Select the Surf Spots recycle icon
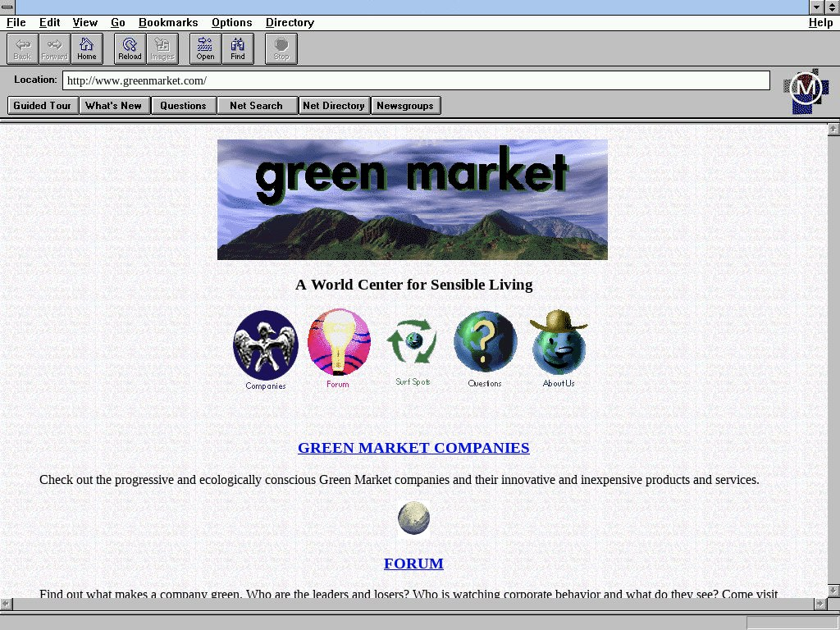The width and height of the screenshot is (840, 630). (x=413, y=343)
